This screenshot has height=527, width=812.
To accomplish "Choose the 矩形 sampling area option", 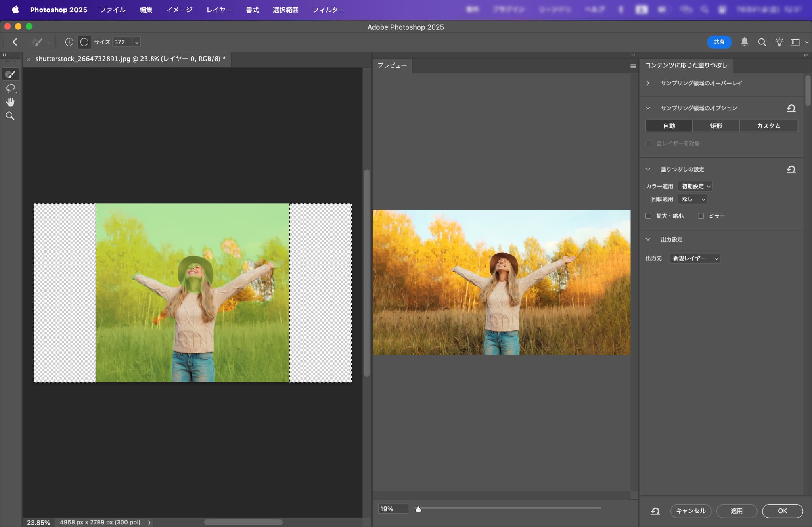I will pos(716,126).
